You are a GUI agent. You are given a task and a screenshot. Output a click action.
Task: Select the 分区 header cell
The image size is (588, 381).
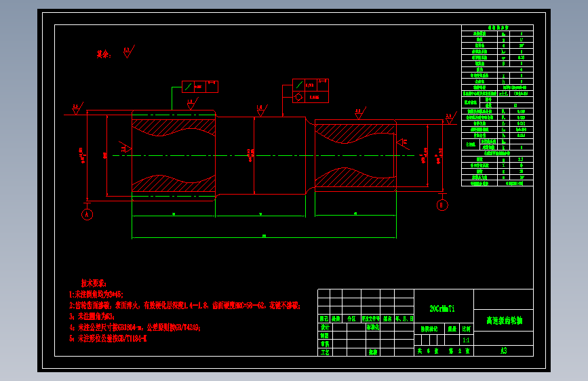[x=351, y=319]
